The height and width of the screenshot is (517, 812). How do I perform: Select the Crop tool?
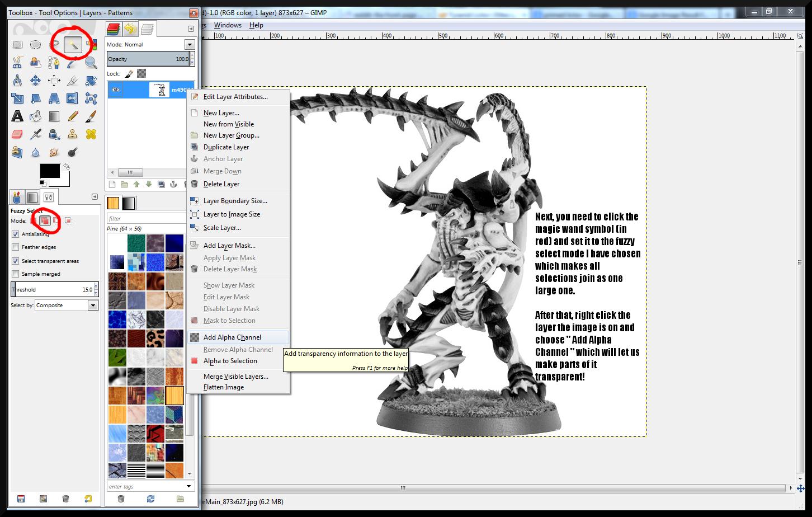click(x=73, y=81)
